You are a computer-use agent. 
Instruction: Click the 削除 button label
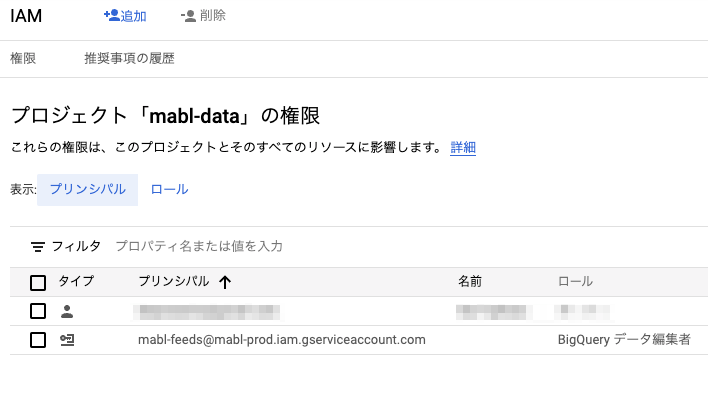click(213, 15)
